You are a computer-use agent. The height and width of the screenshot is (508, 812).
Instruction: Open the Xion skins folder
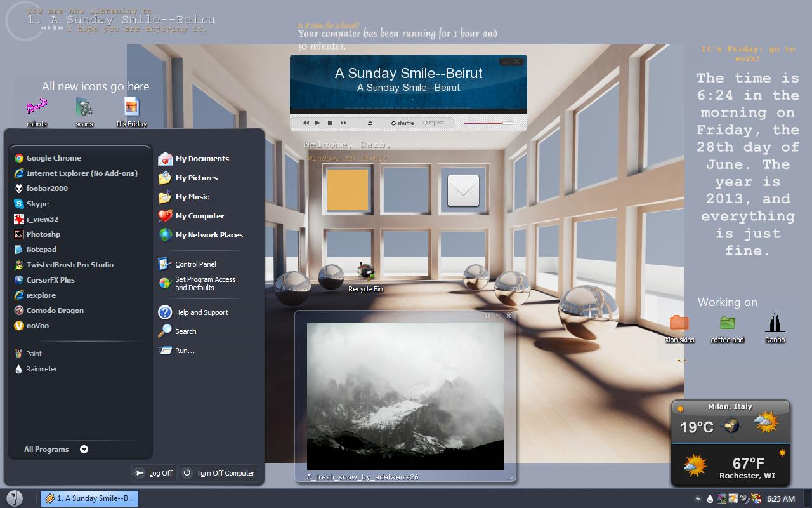point(679,329)
